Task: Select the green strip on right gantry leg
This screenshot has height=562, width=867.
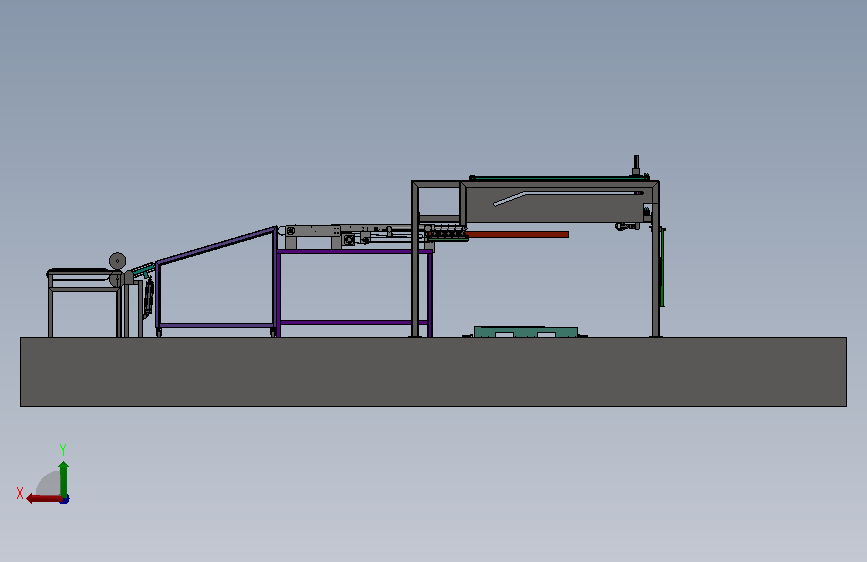Action: (662, 267)
